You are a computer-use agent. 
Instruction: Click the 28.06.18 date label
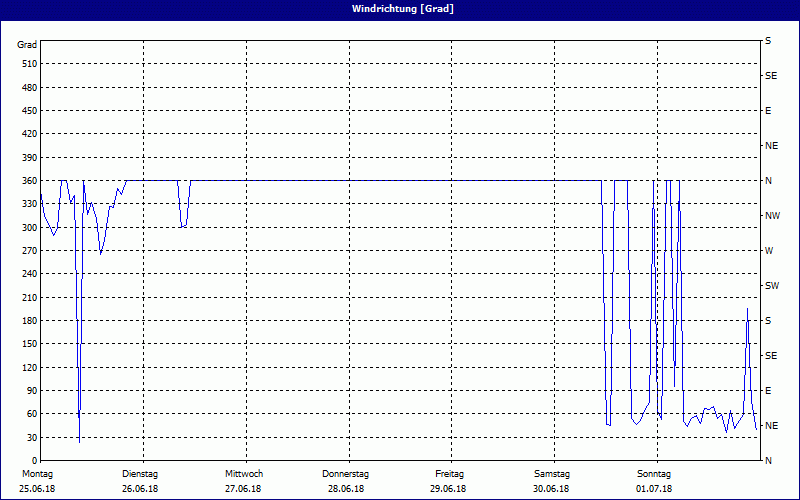(x=346, y=488)
